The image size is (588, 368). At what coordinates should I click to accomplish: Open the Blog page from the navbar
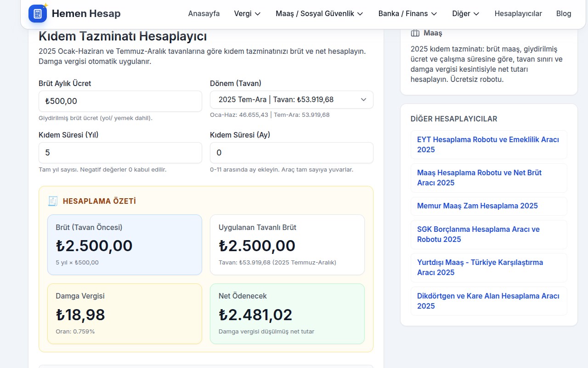[x=563, y=14]
